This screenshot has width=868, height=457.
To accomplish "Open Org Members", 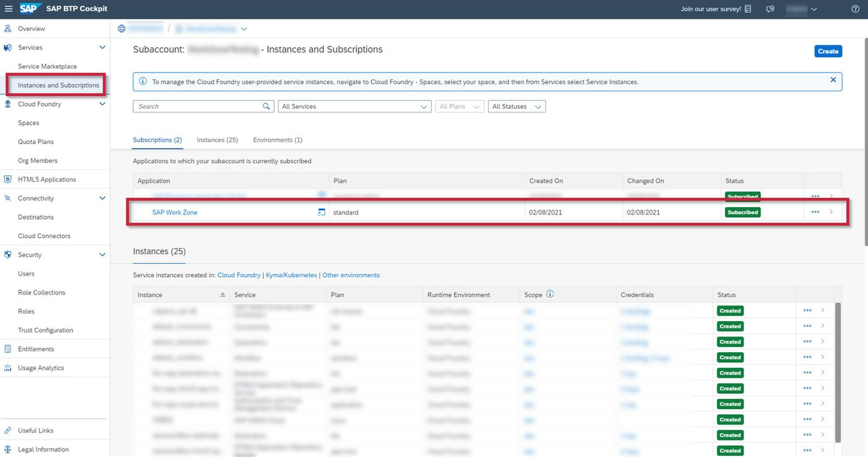I will click(x=38, y=161).
